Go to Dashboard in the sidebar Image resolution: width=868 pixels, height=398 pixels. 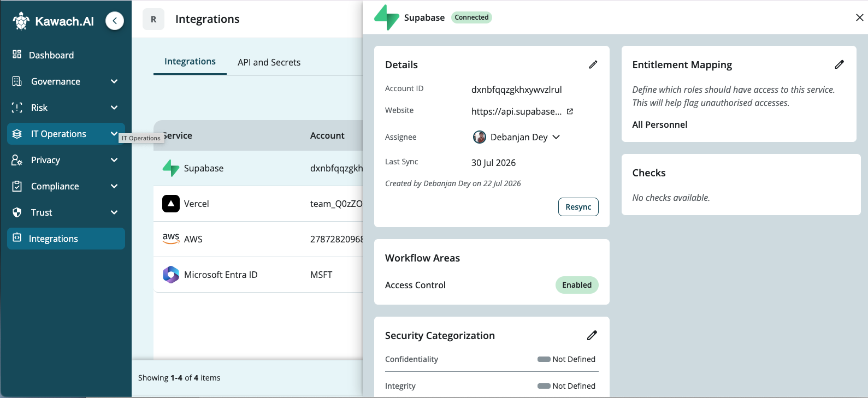(66, 55)
